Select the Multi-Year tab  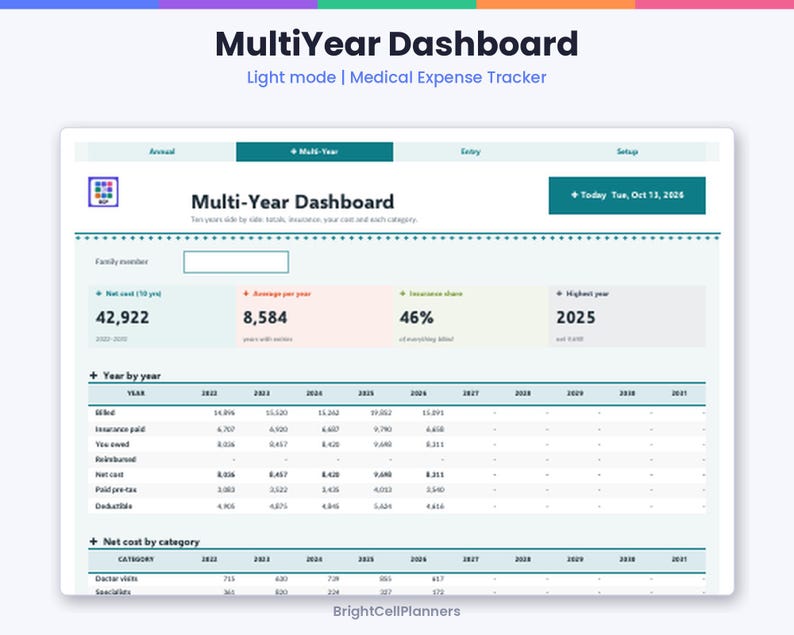pos(314,151)
